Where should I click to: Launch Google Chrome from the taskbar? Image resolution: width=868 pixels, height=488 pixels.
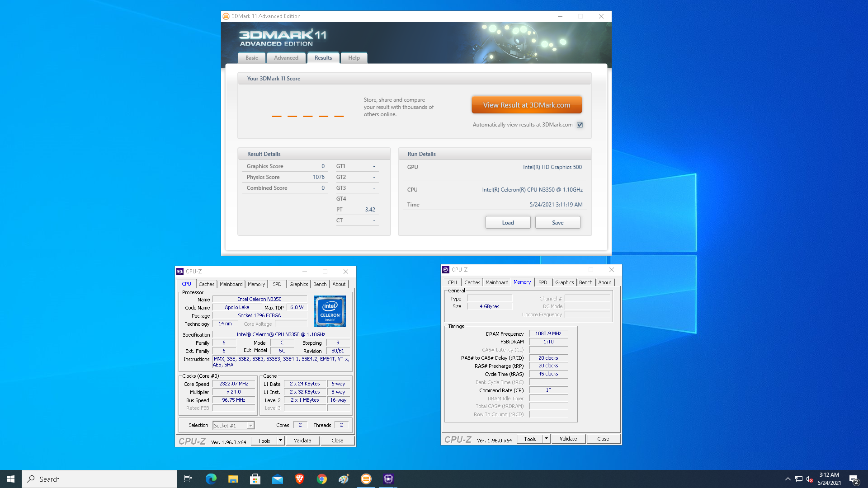pos(322,479)
